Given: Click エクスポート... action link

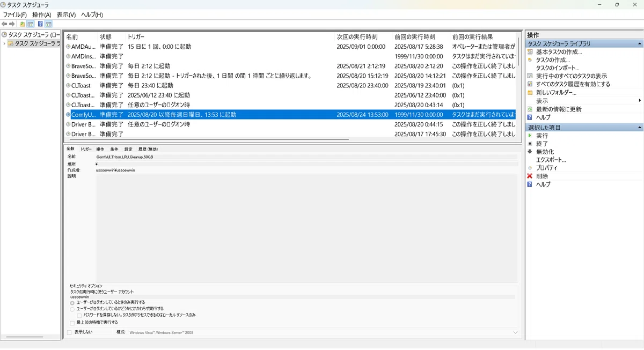Looking at the screenshot, I should [551, 160].
